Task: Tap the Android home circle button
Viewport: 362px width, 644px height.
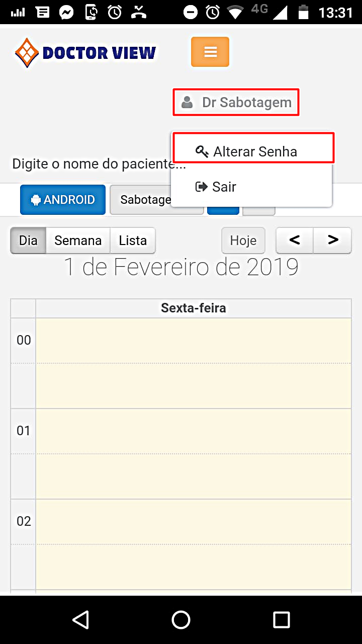Action: click(181, 619)
